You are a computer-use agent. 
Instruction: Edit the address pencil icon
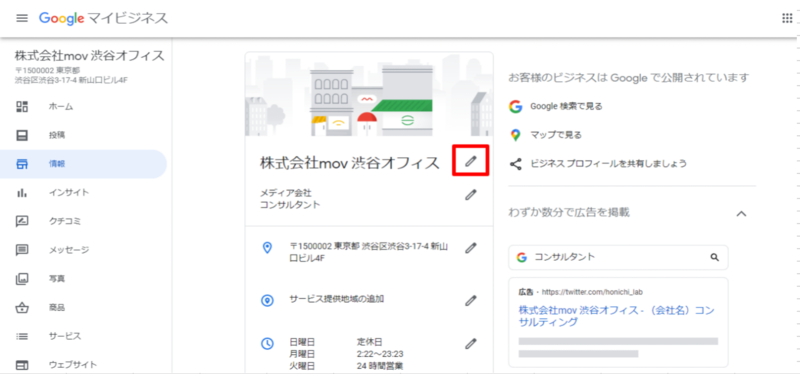(470, 248)
